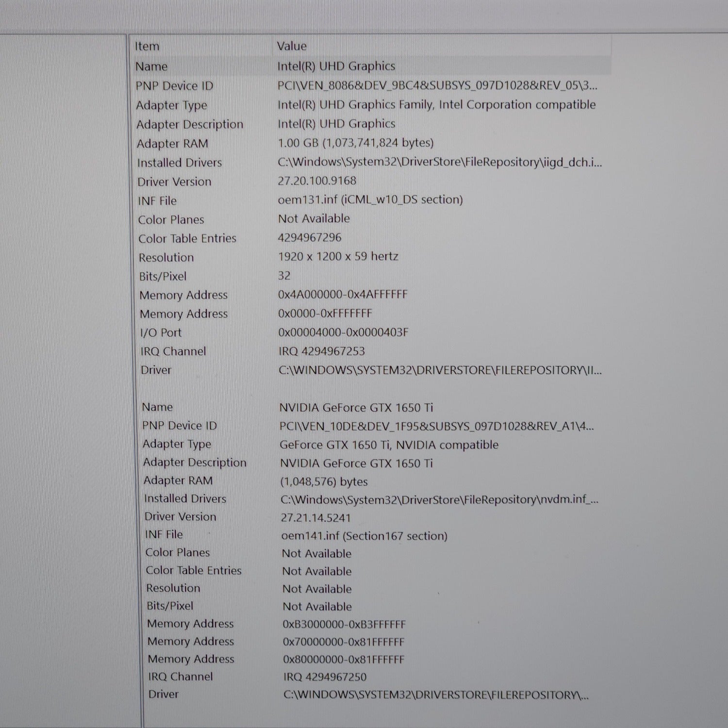Click the IRQ 4294967250 row

[x=325, y=677]
